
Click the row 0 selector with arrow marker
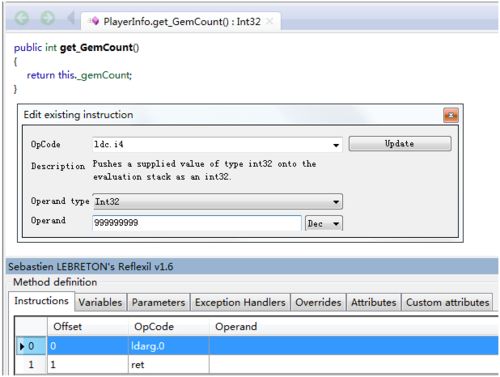[x=31, y=346]
